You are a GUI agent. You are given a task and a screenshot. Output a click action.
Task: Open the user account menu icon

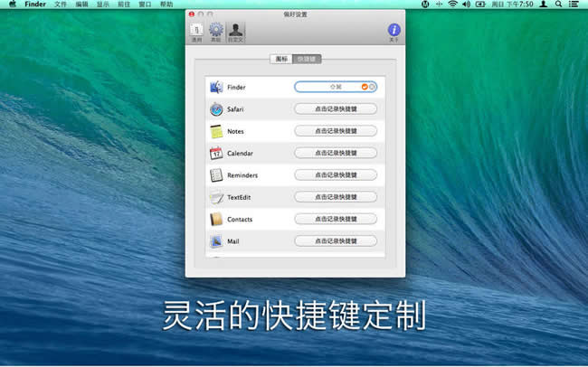click(x=543, y=5)
